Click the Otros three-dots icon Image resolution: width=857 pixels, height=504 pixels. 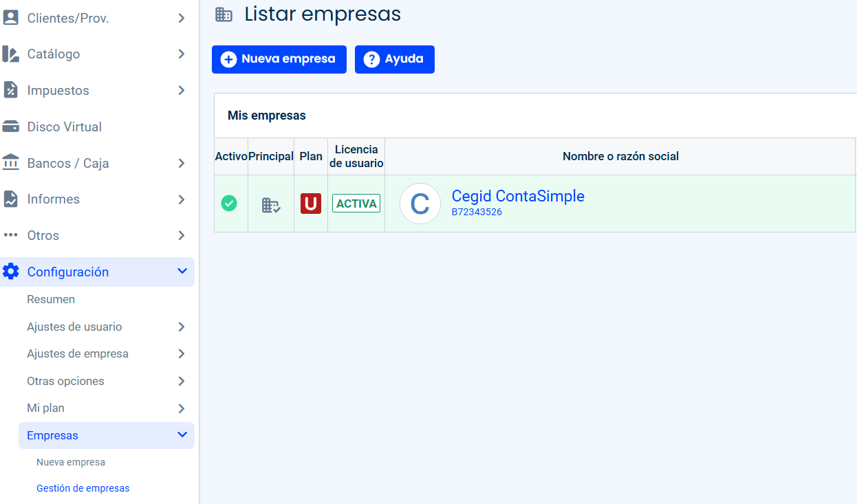tap(10, 235)
